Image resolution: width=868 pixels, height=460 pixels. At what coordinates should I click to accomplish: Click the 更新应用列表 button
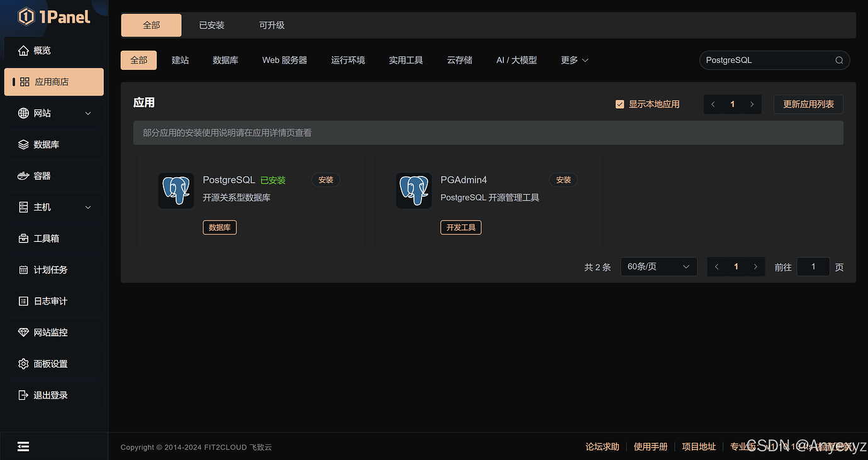(x=808, y=104)
